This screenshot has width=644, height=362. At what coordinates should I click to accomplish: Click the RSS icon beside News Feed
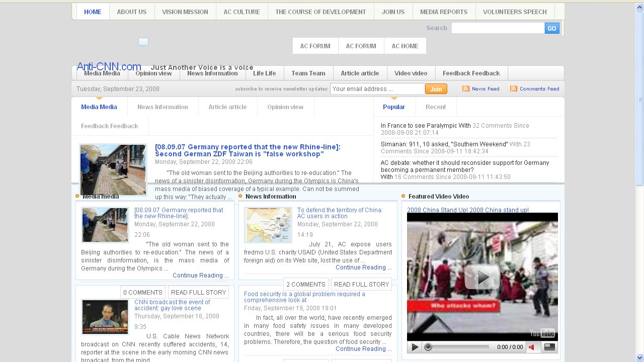pyautogui.click(x=466, y=88)
